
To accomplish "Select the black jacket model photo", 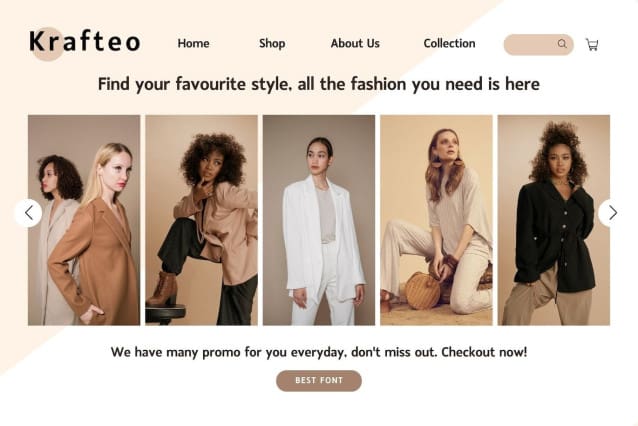I will coord(554,220).
